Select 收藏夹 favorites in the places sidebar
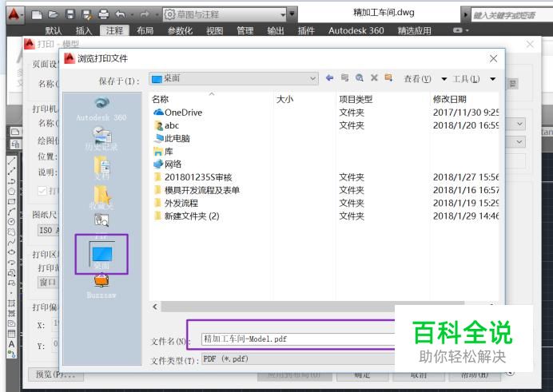Viewport: 553px width, 392px height. coord(101,197)
